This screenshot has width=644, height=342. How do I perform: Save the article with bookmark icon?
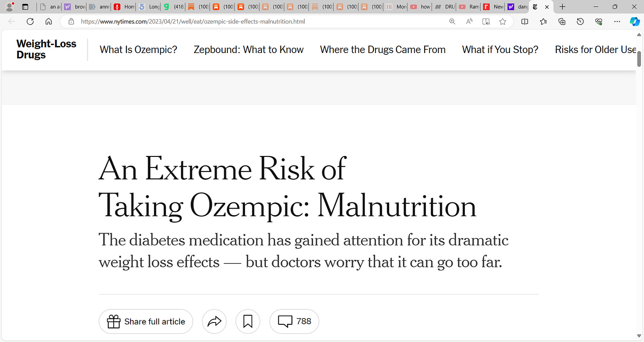(248, 322)
